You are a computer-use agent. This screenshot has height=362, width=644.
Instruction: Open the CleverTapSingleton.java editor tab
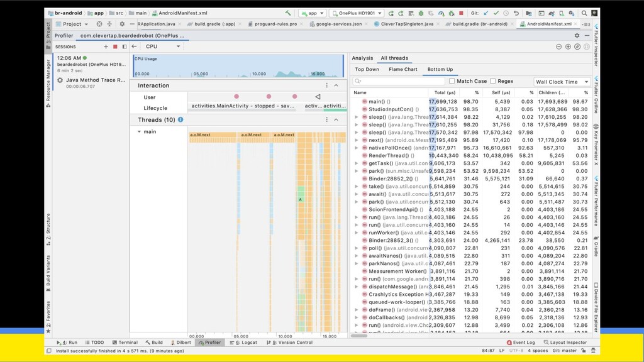tap(407, 25)
